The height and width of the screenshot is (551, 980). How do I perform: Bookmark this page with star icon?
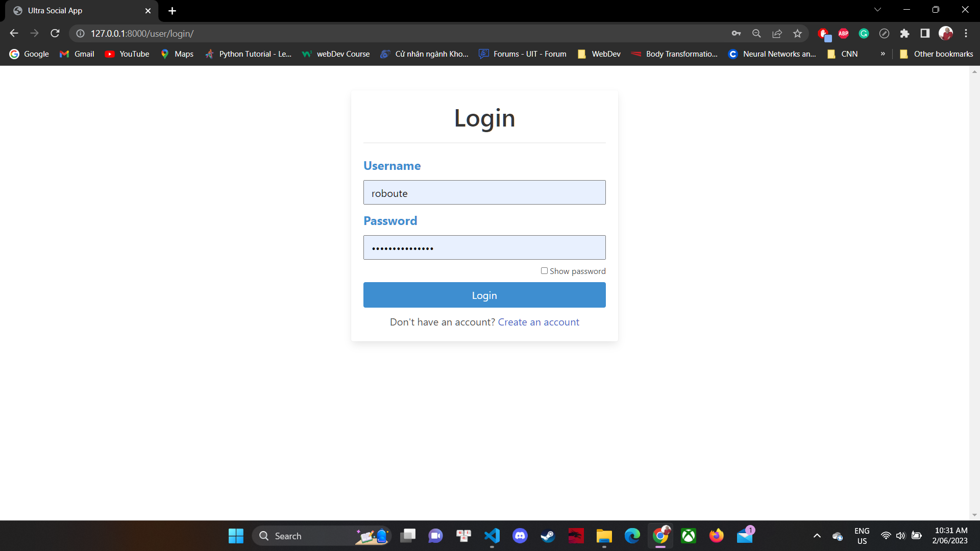coord(797,34)
